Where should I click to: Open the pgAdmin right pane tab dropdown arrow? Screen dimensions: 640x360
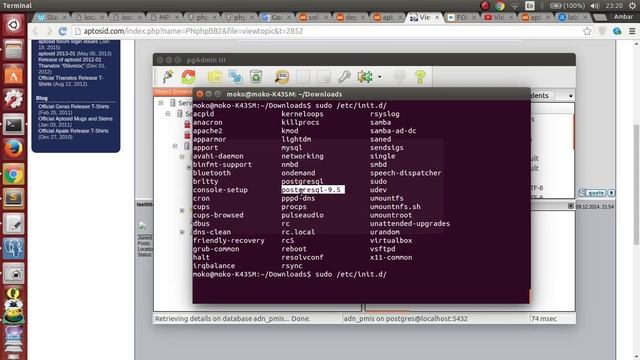[x=571, y=96]
